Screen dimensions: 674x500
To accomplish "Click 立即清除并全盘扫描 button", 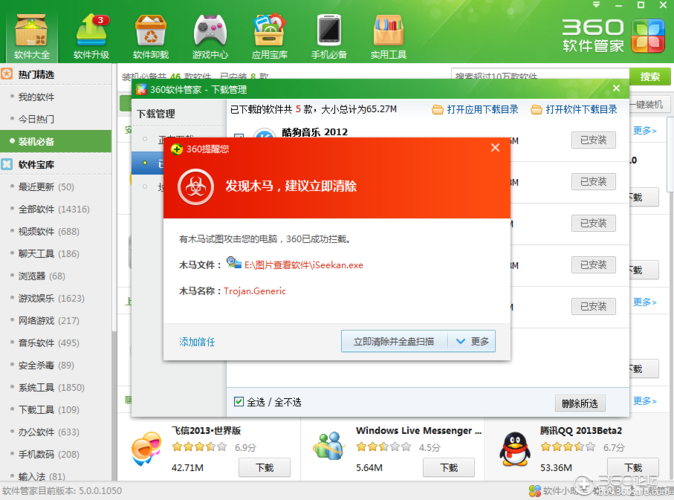I will 393,341.
